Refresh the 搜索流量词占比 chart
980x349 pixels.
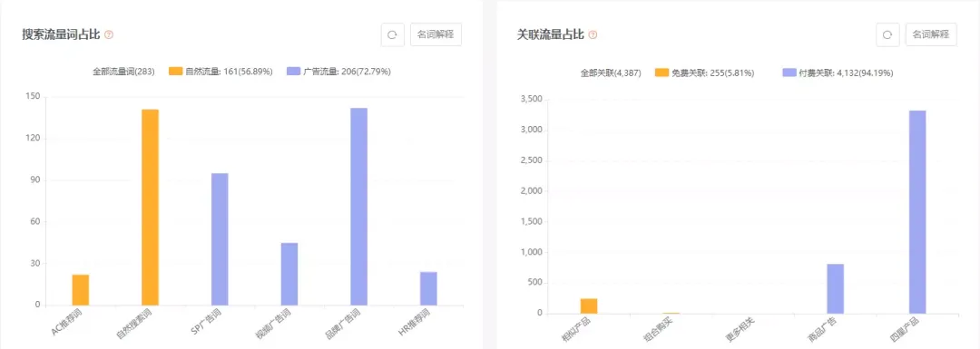(x=393, y=35)
